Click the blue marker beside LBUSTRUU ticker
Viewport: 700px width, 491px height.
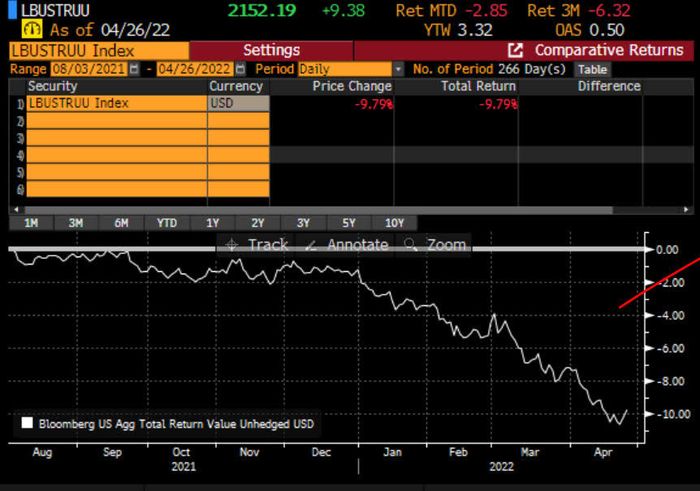pos(12,10)
